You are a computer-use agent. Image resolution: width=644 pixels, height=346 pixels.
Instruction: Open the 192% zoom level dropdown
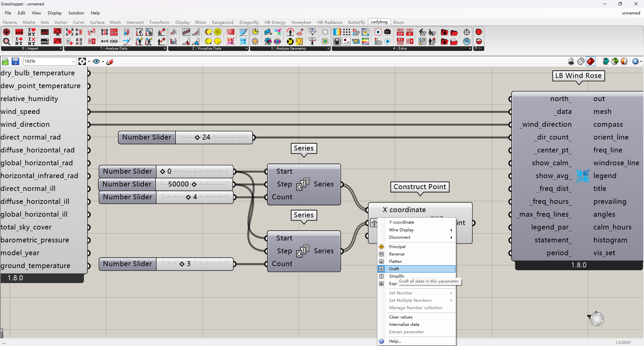pos(73,61)
